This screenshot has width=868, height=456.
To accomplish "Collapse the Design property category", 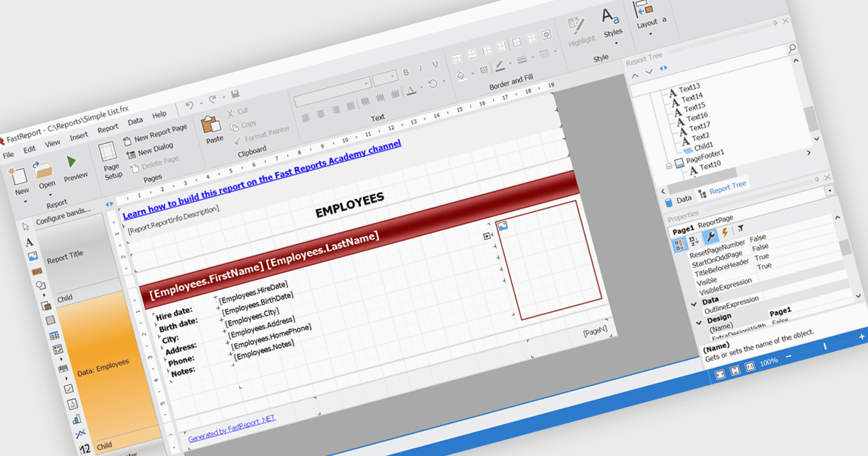I will tap(699, 321).
